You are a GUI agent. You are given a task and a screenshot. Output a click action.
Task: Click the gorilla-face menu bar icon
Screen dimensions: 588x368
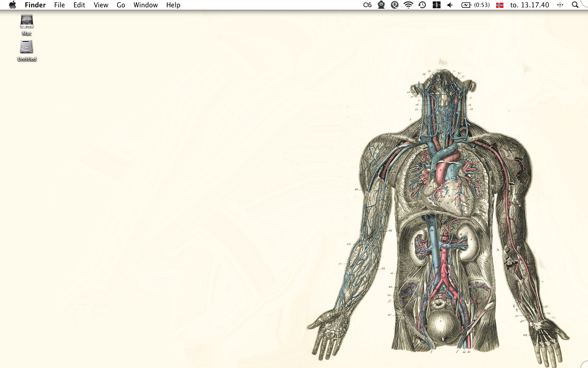tap(381, 5)
